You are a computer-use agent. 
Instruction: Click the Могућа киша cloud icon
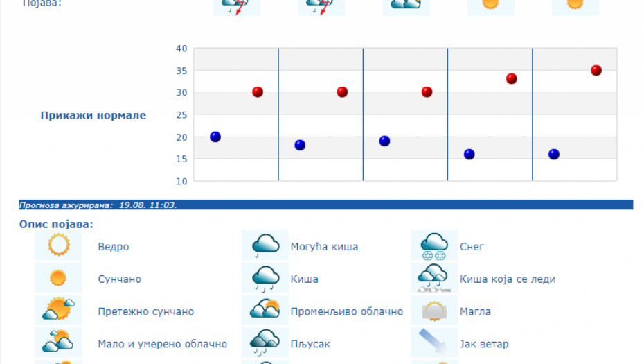point(265,245)
